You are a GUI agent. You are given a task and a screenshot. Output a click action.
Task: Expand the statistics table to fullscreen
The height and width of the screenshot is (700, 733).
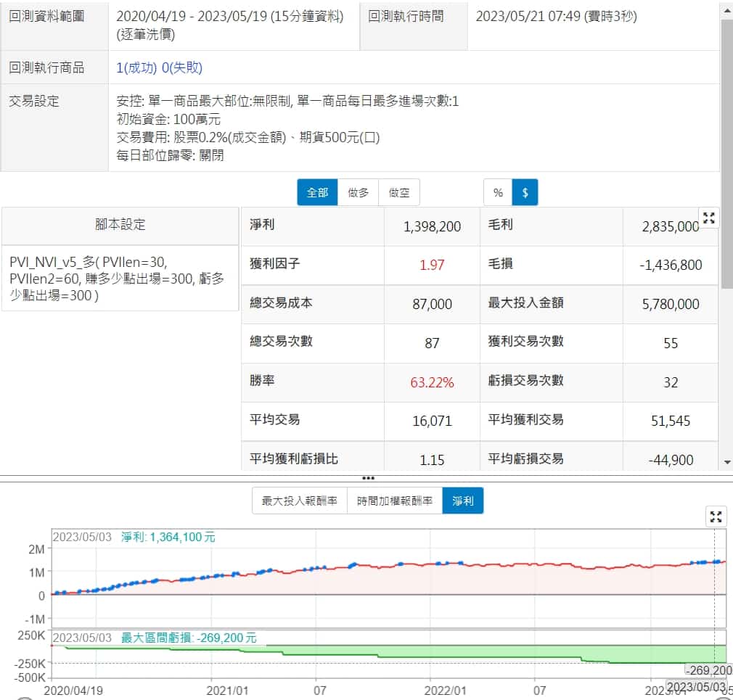[708, 218]
